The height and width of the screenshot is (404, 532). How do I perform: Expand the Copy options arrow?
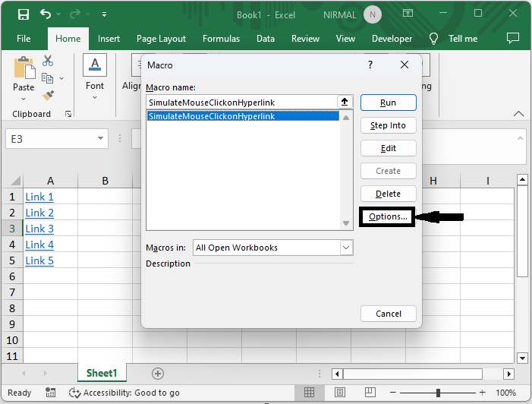click(x=61, y=78)
